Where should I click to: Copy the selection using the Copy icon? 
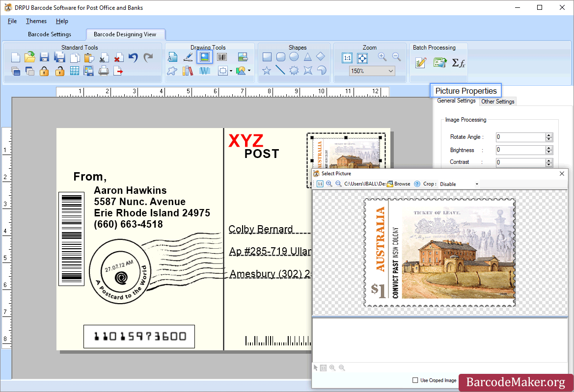(x=75, y=57)
